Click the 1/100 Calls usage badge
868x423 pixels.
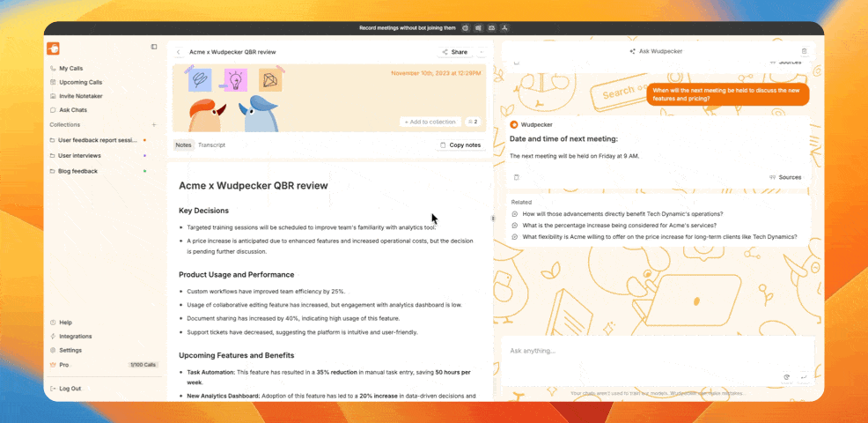143,365
